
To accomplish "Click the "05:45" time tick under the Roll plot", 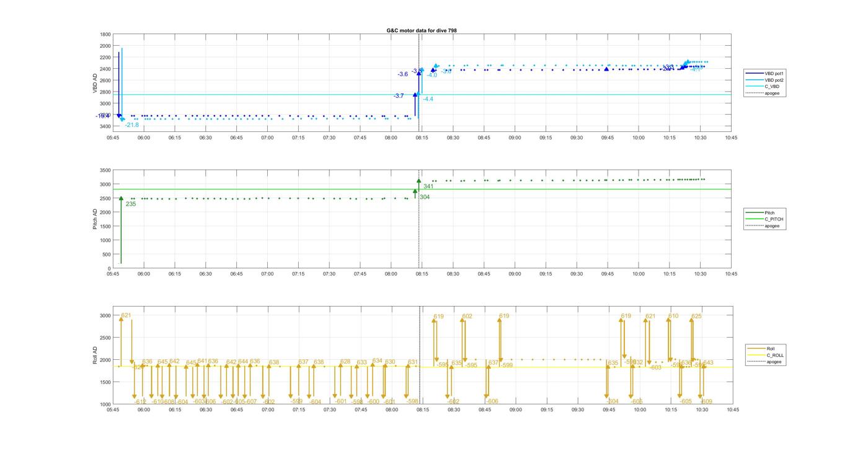I will pyautogui.click(x=113, y=409).
